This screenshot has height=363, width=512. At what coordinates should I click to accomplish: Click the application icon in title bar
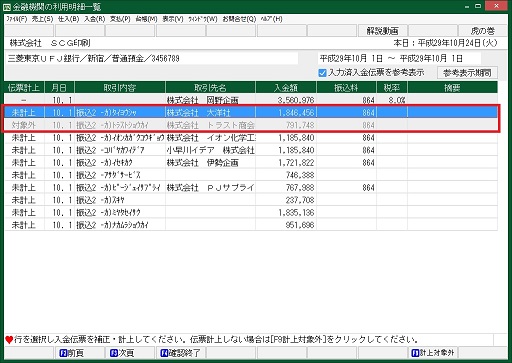(x=7, y=7)
